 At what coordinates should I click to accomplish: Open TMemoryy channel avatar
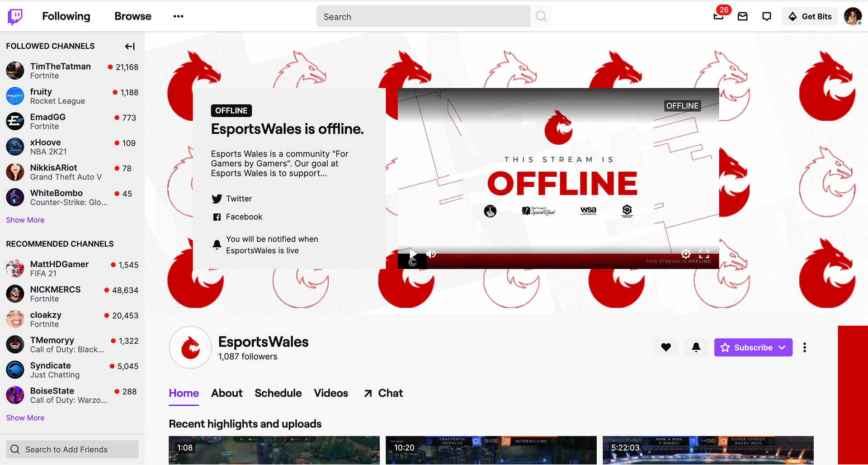(x=15, y=344)
